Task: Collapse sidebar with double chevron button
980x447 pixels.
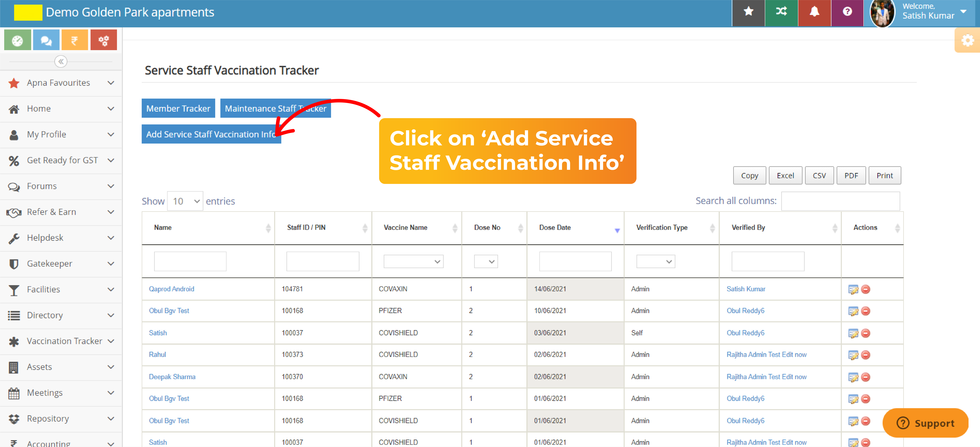Action: point(61,62)
